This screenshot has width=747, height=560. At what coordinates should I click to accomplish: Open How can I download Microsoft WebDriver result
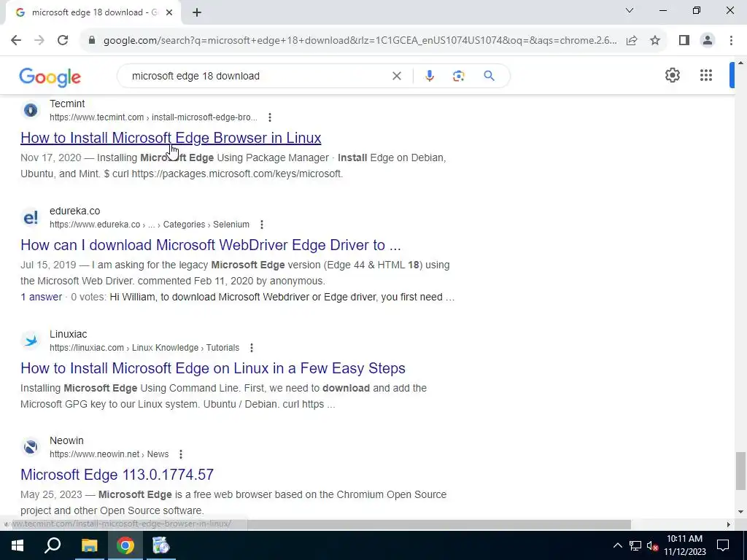[211, 245]
